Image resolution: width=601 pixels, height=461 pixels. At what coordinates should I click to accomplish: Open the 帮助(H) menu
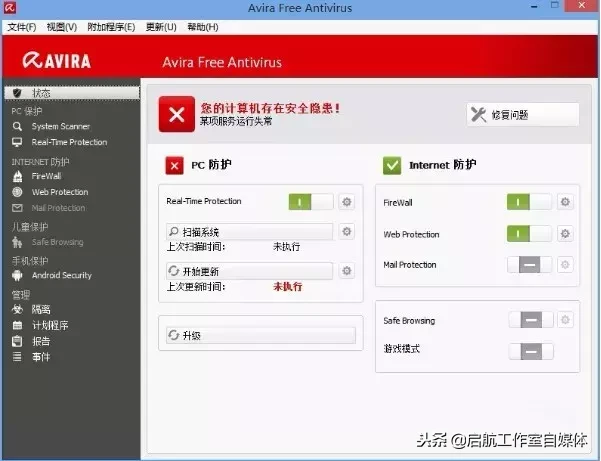click(203, 27)
